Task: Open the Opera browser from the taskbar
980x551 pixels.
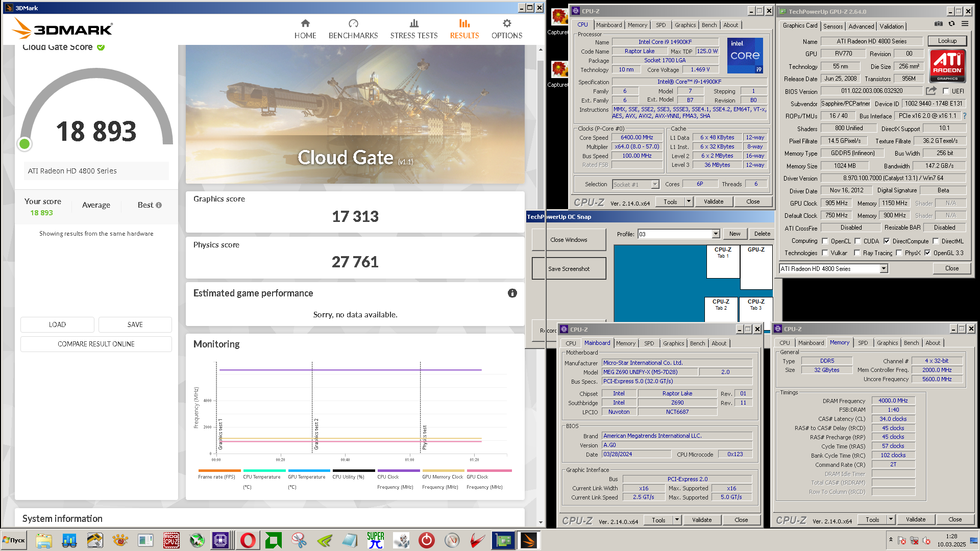Action: [248, 540]
